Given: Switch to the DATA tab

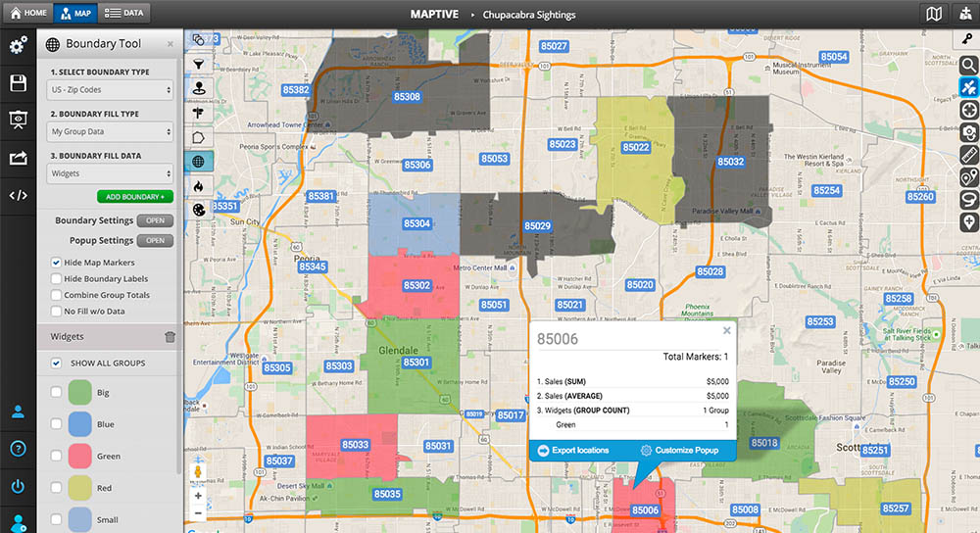Looking at the screenshot, I should [123, 13].
